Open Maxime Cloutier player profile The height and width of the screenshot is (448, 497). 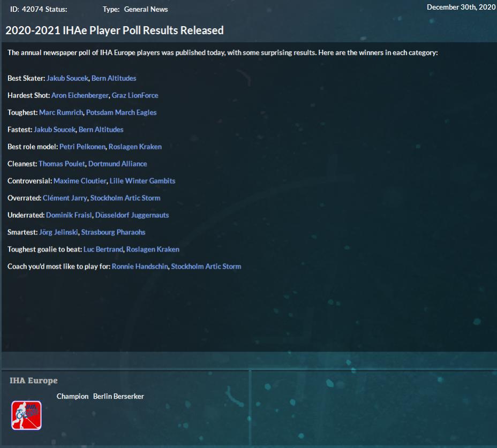click(x=80, y=181)
